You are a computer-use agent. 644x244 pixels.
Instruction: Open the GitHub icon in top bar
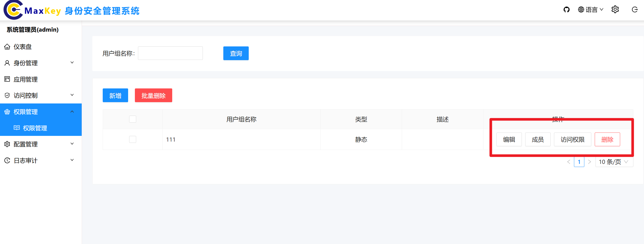pos(567,10)
